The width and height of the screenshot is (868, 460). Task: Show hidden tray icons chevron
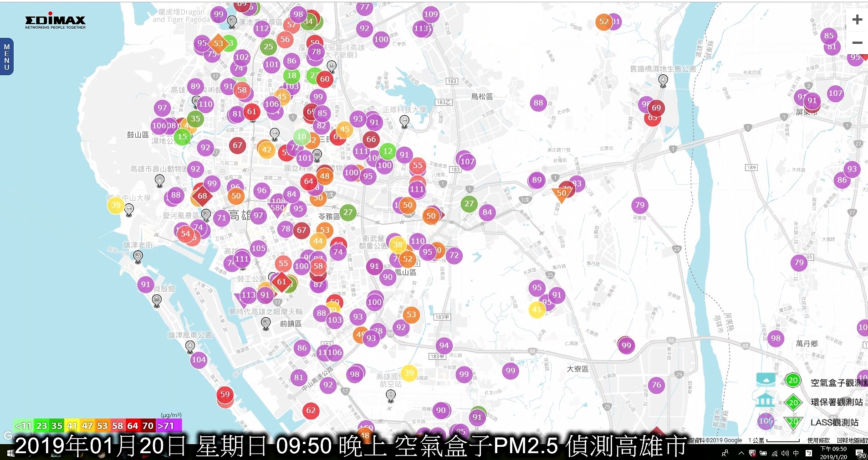(x=741, y=453)
